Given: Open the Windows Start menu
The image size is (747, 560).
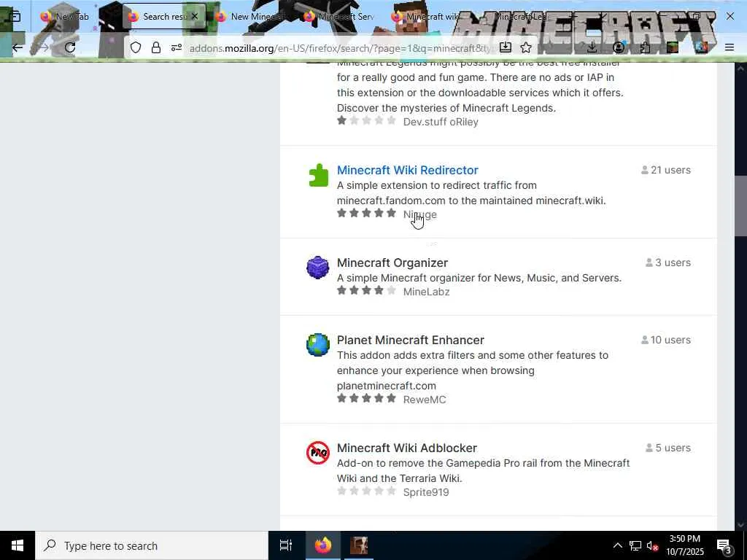Looking at the screenshot, I should (x=18, y=545).
